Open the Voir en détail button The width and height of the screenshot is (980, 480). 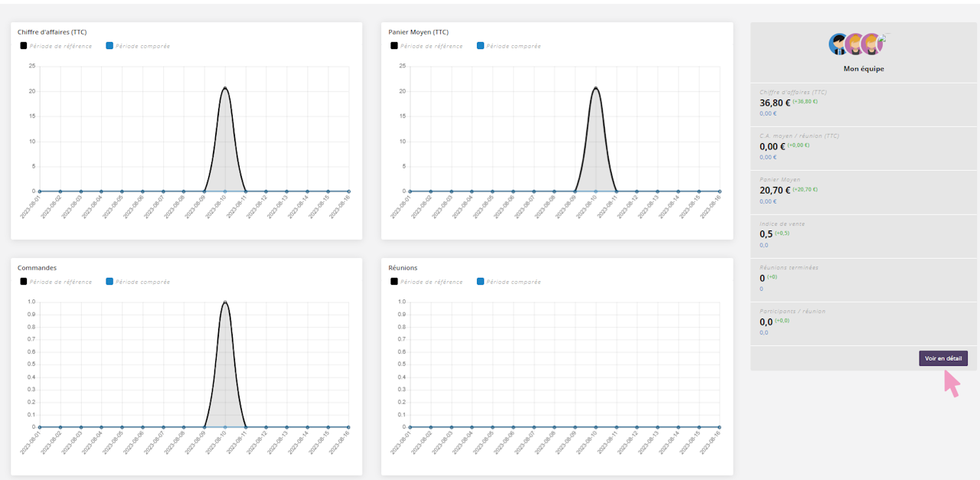coord(943,358)
